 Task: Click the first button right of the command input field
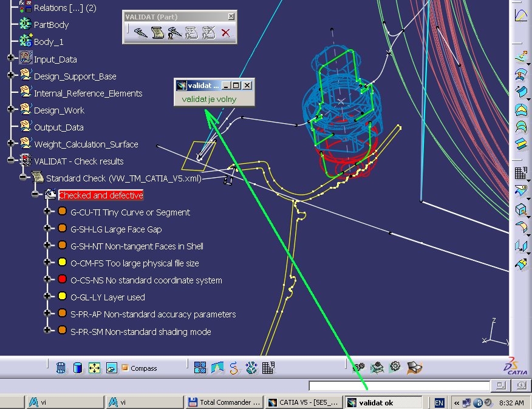pyautogui.click(x=501, y=385)
